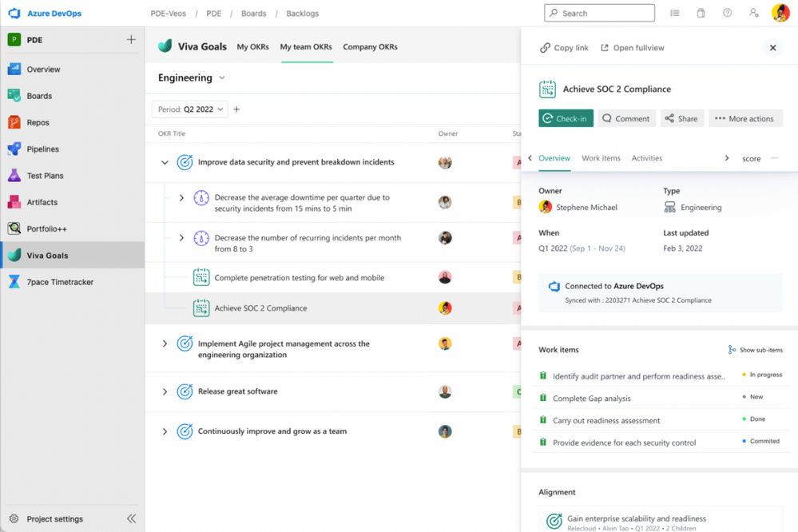This screenshot has width=798, height=532.
Task: Open the Work items tab
Action: pos(601,158)
